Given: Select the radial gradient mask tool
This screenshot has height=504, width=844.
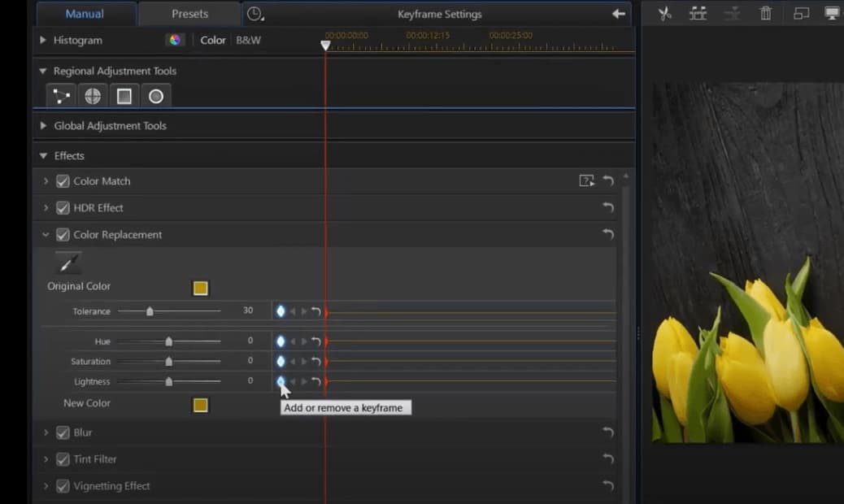Looking at the screenshot, I should coord(93,97).
